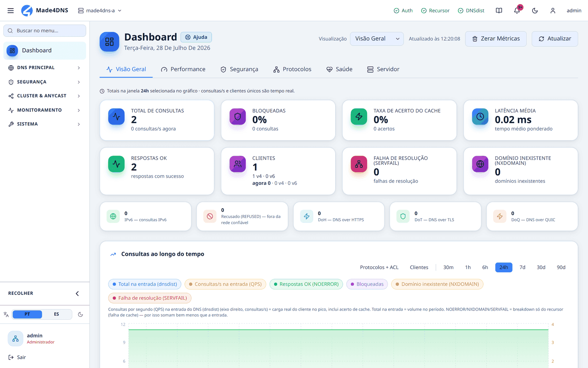Switch to the Protocolos tab
588x368 pixels.
pyautogui.click(x=292, y=69)
